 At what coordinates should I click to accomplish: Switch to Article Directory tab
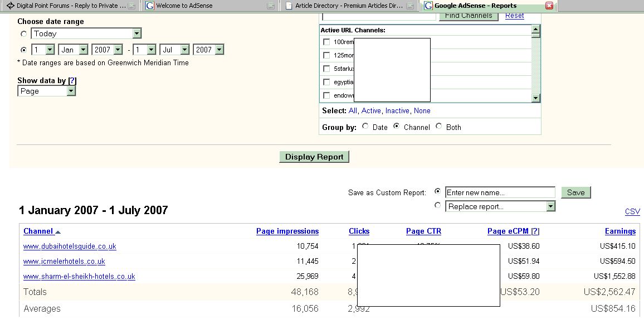coord(349,6)
